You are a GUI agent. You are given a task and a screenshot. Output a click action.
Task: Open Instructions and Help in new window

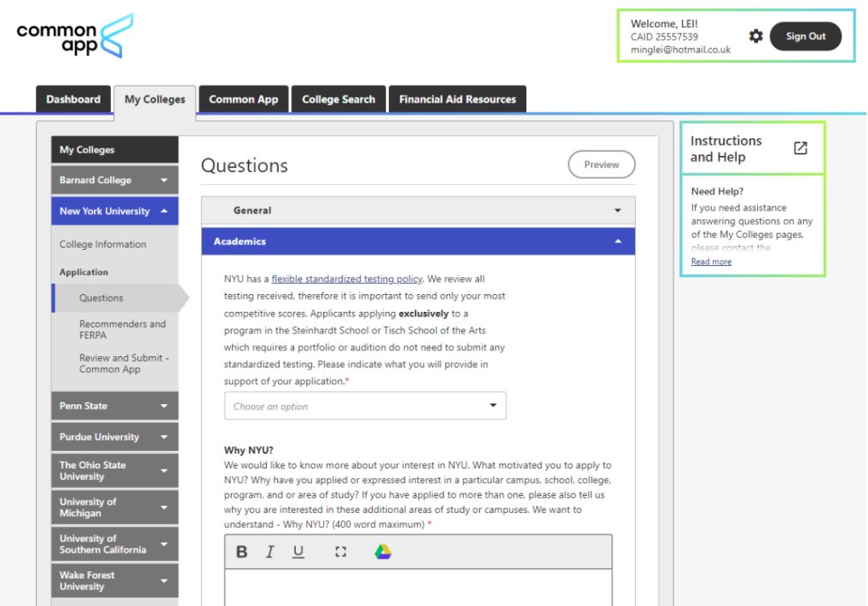coord(800,149)
